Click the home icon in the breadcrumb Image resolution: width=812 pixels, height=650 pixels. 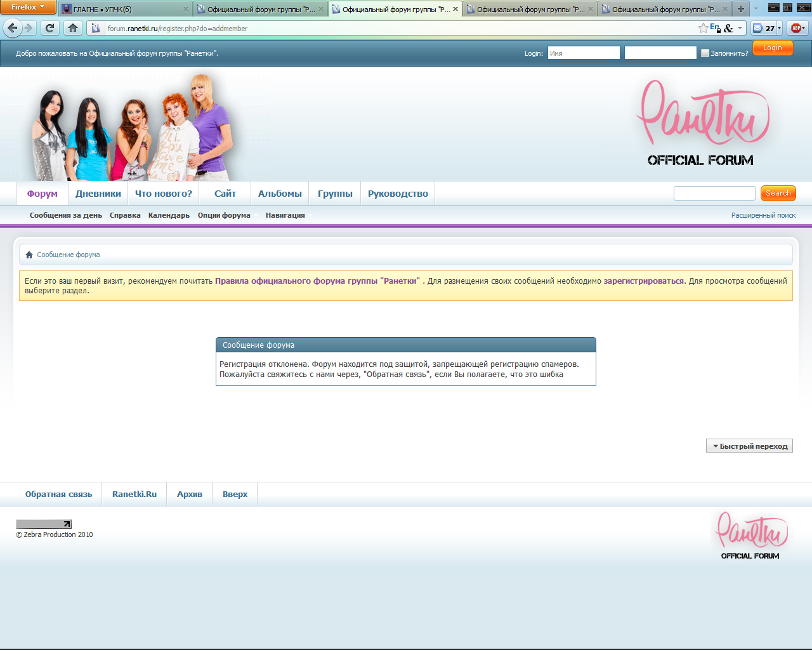click(29, 255)
